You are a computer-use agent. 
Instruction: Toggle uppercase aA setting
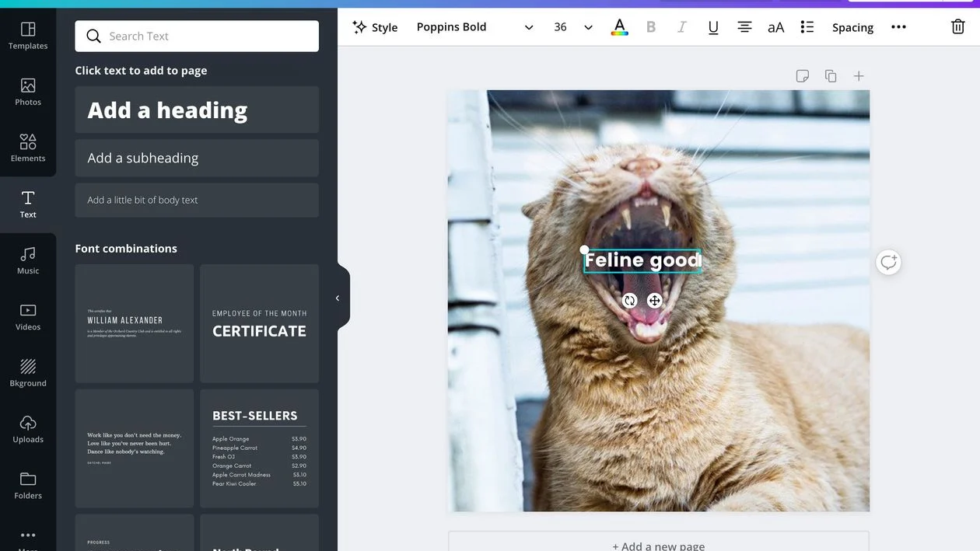coord(776,27)
